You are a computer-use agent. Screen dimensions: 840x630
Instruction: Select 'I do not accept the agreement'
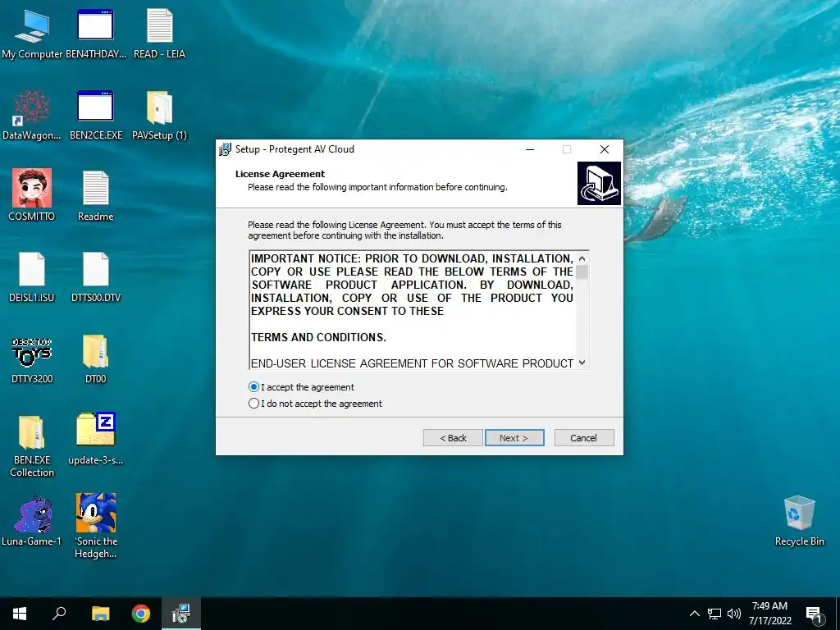(x=316, y=404)
